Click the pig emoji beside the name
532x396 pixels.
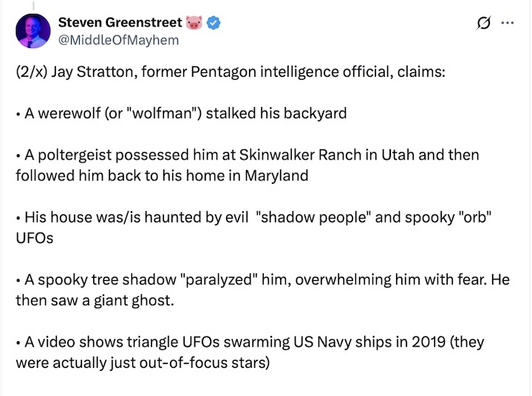click(195, 23)
